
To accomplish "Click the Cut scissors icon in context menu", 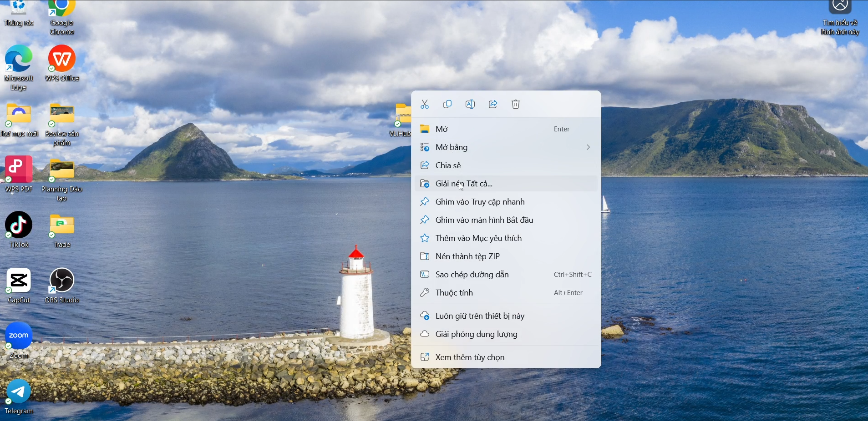I will (x=425, y=105).
